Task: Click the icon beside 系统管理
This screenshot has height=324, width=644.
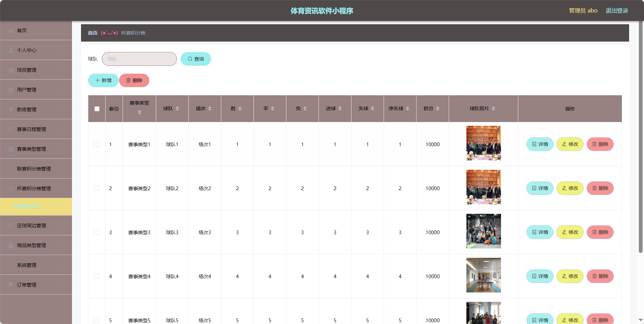Action: [x=11, y=265]
